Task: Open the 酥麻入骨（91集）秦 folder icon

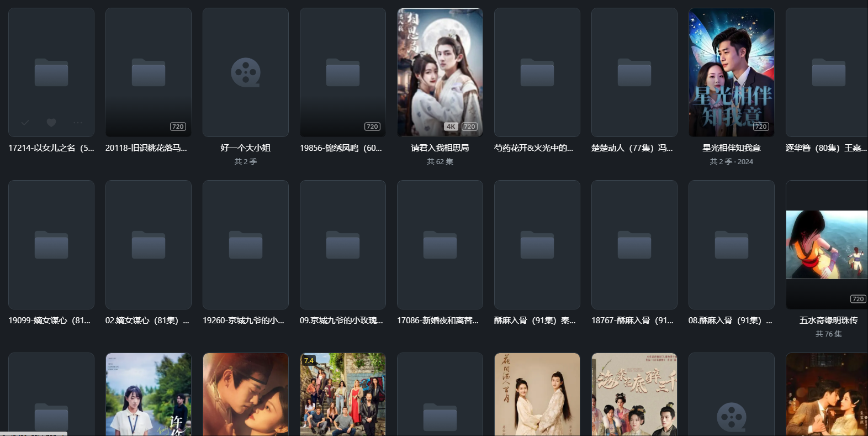Action: [537, 245]
